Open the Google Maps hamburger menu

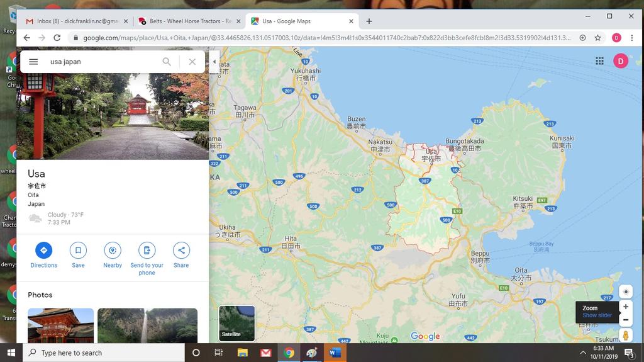click(33, 62)
